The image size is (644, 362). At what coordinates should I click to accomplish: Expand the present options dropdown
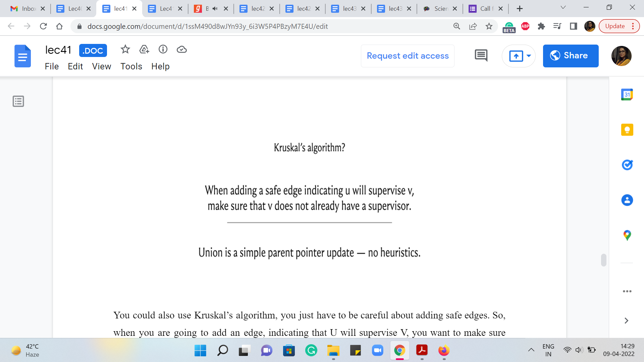click(529, 56)
